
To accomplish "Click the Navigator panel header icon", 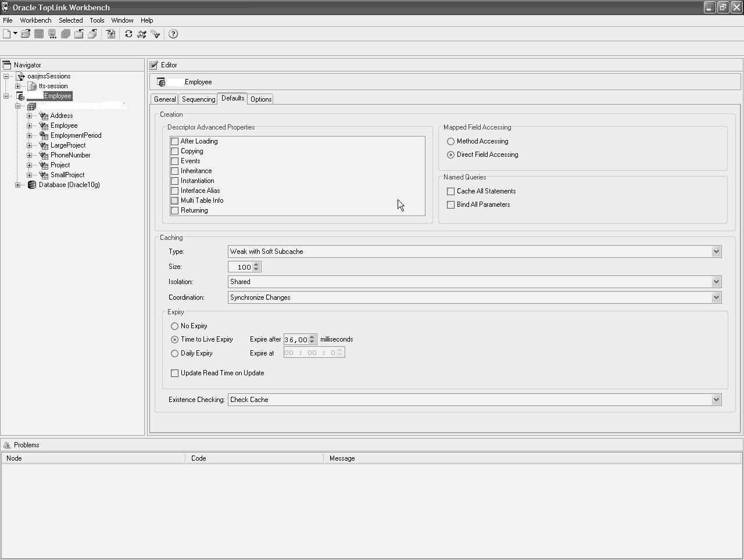I will (x=7, y=65).
